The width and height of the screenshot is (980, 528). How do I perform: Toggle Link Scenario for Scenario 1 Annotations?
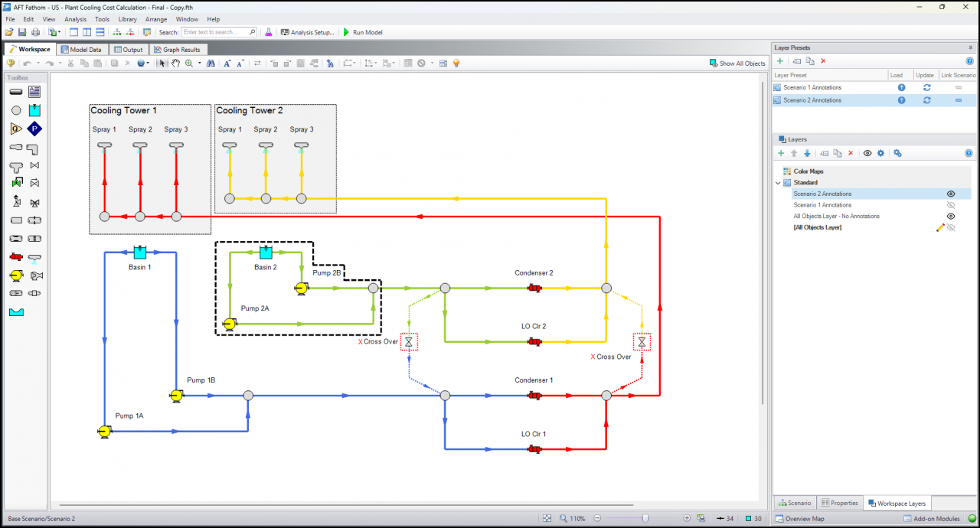pos(958,88)
